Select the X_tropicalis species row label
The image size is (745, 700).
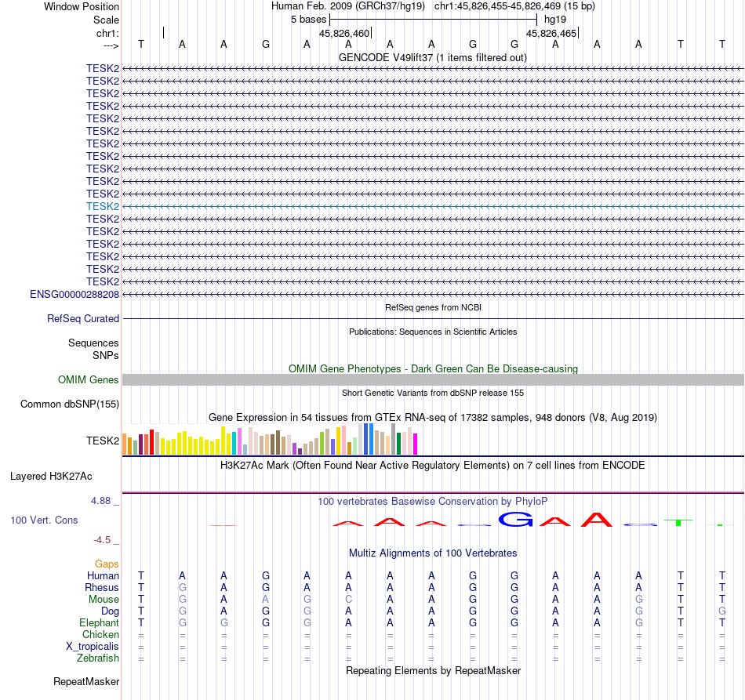(93, 647)
